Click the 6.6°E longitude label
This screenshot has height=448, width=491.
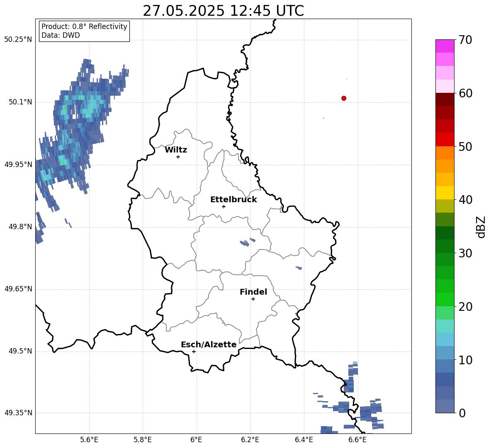click(x=357, y=440)
